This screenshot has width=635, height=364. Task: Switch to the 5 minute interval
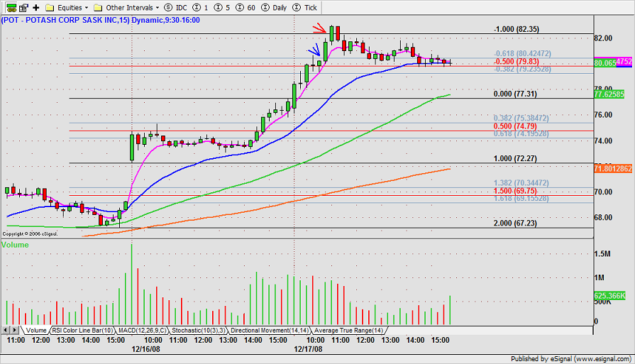click(222, 7)
